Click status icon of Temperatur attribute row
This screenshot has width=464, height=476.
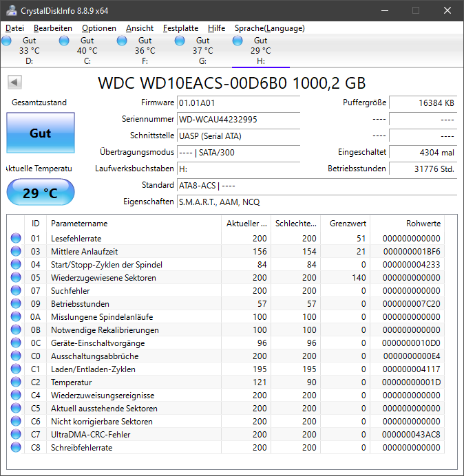[16, 382]
